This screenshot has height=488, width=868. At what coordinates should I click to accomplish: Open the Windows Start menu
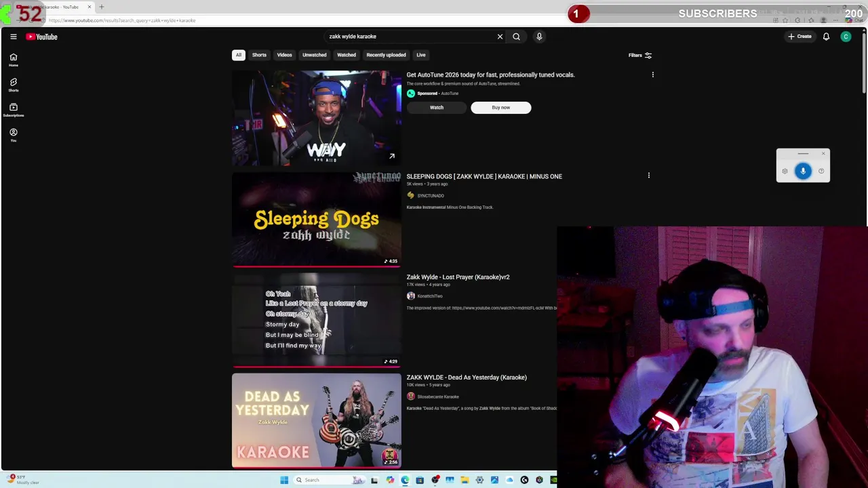point(283,480)
